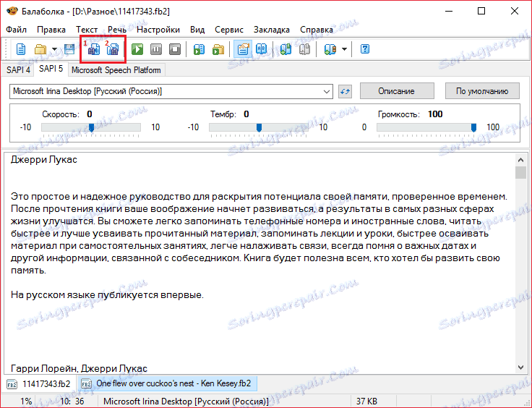This screenshot has width=532, height=408.
Task: Open the Вид menu
Action: point(197,30)
